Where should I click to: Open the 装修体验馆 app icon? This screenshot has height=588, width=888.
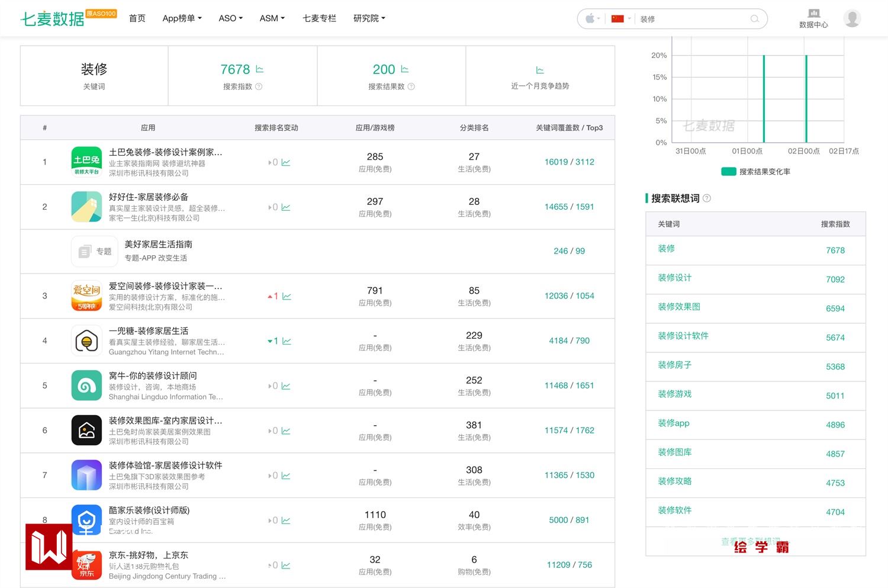pyautogui.click(x=86, y=475)
